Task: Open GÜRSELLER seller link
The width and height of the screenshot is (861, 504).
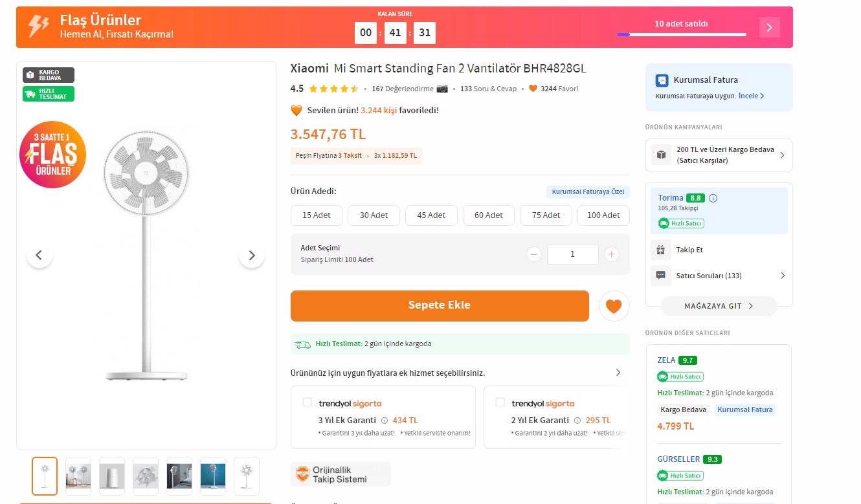Action: [x=678, y=459]
